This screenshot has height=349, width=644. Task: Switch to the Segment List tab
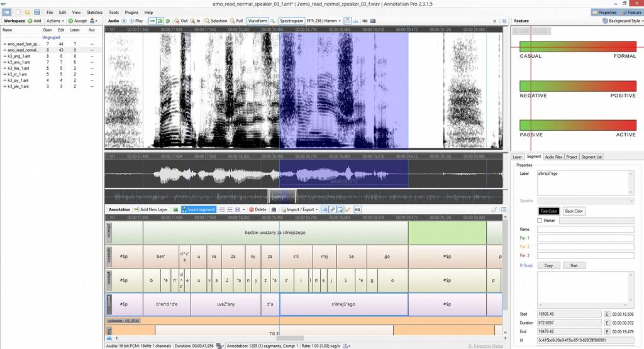click(591, 157)
